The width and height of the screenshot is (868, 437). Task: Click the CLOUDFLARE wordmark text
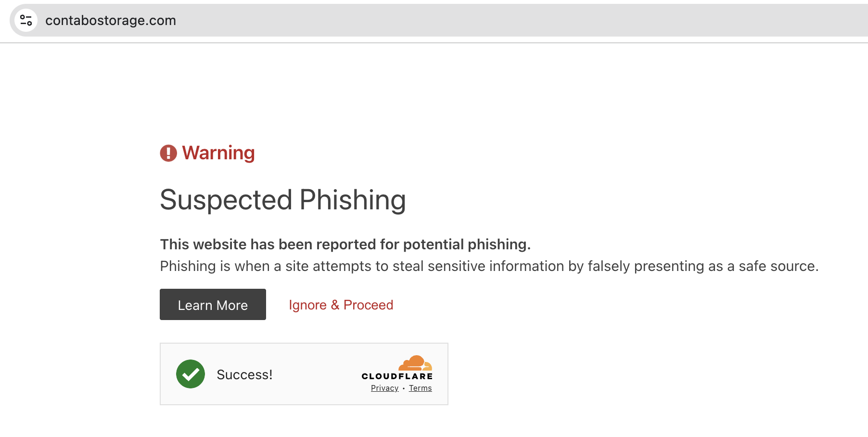(x=397, y=376)
